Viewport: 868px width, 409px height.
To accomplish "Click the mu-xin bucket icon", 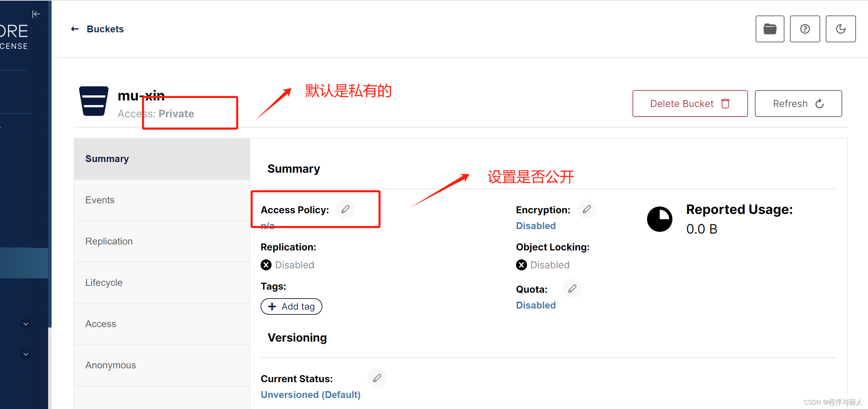I will point(94,101).
